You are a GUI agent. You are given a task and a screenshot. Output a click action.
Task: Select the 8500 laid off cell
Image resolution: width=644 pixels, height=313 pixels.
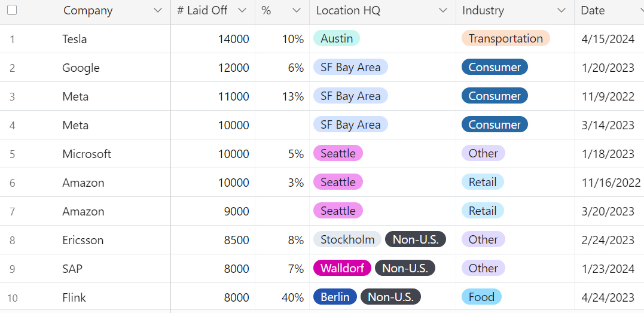(237, 240)
